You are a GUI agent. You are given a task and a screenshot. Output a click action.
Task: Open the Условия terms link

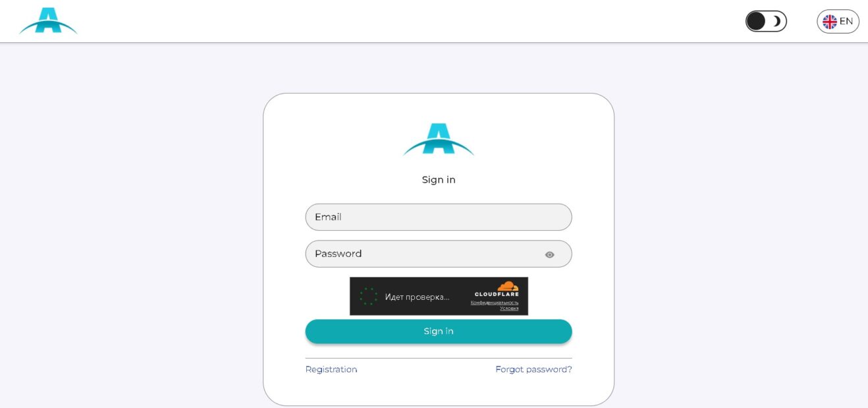coord(509,308)
